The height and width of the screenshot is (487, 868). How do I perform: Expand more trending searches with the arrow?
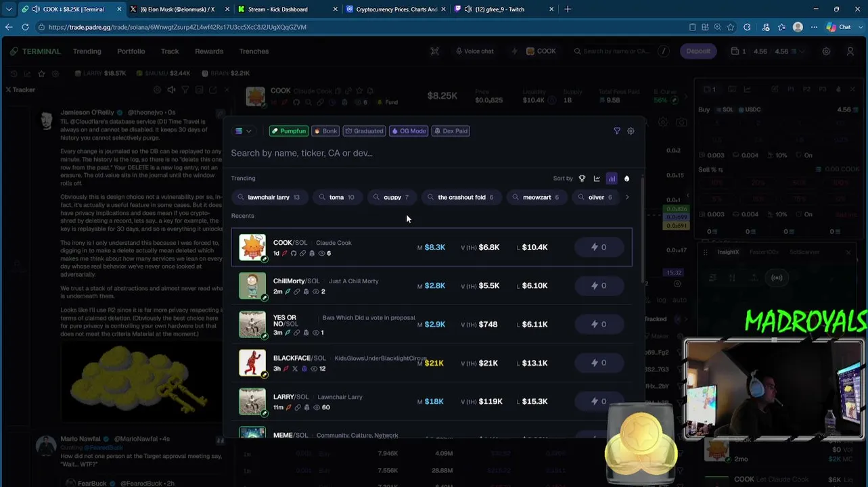click(627, 198)
